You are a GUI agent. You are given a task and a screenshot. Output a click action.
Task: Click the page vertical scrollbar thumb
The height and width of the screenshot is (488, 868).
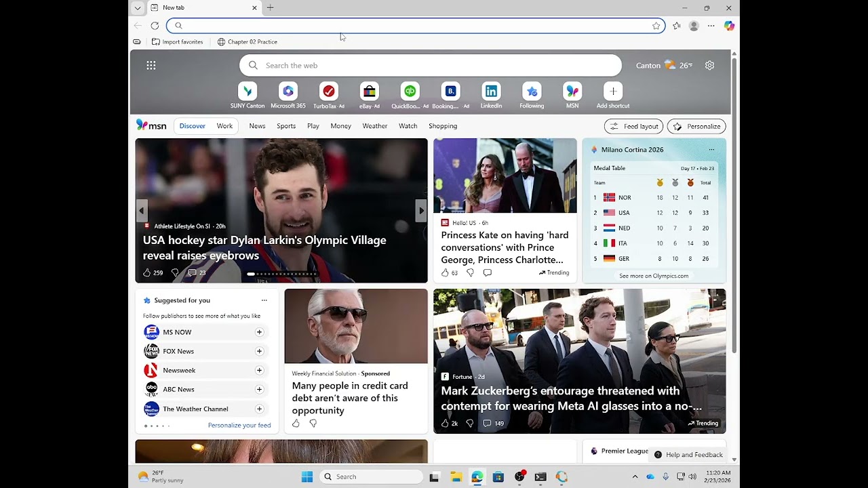[734, 207]
